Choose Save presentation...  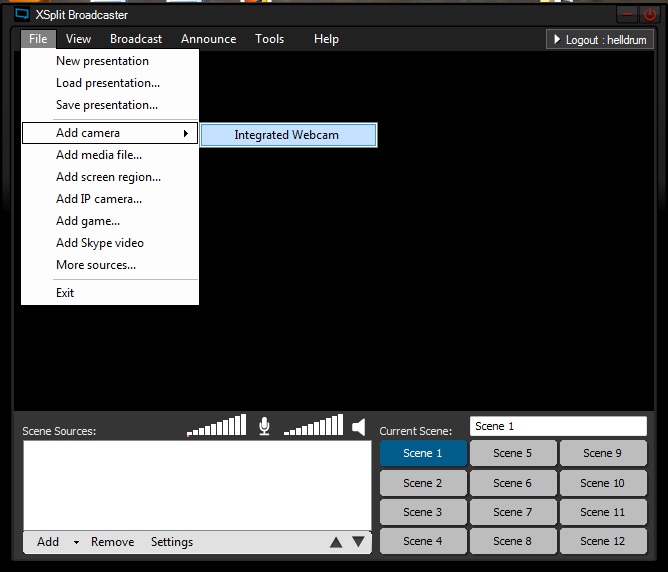click(x=110, y=105)
